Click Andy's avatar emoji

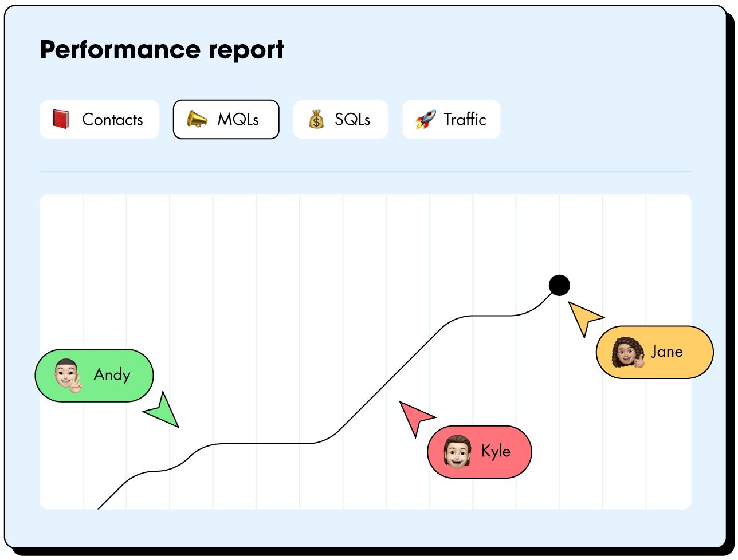coord(69,376)
